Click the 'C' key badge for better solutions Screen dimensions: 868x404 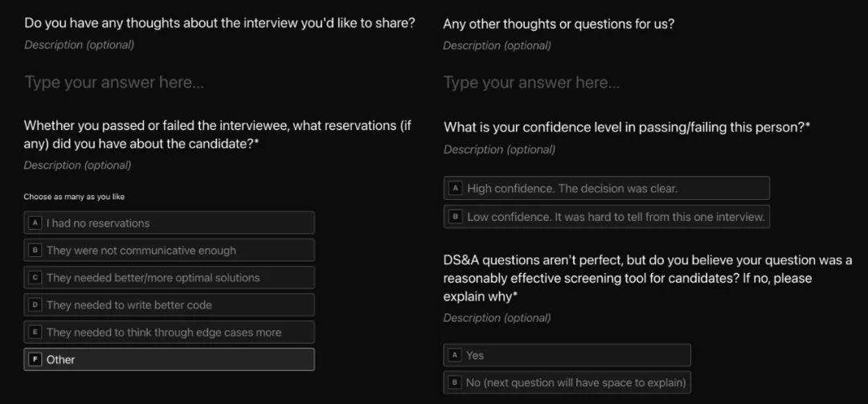[x=35, y=278]
